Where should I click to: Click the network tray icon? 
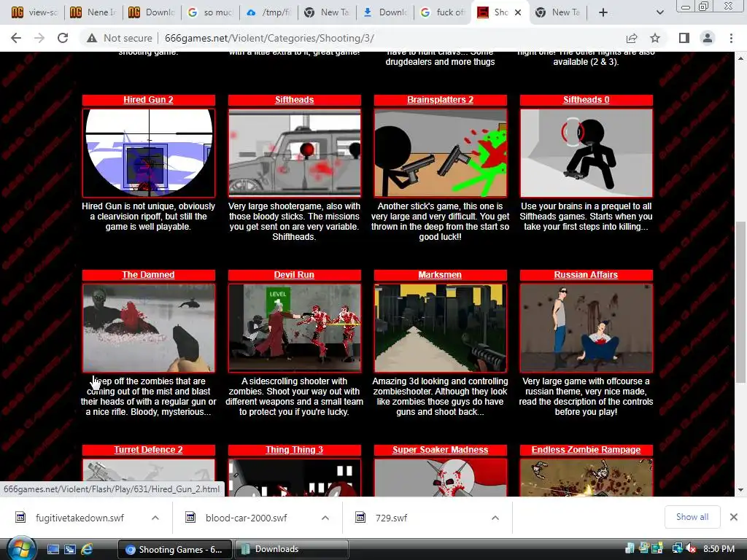[677, 549]
